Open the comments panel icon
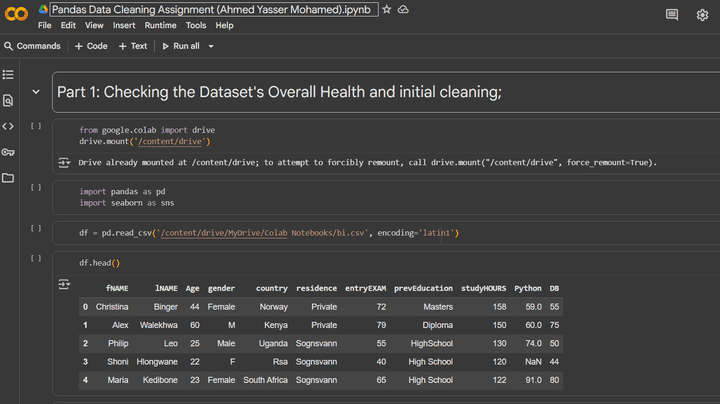720x404 pixels. (x=672, y=15)
